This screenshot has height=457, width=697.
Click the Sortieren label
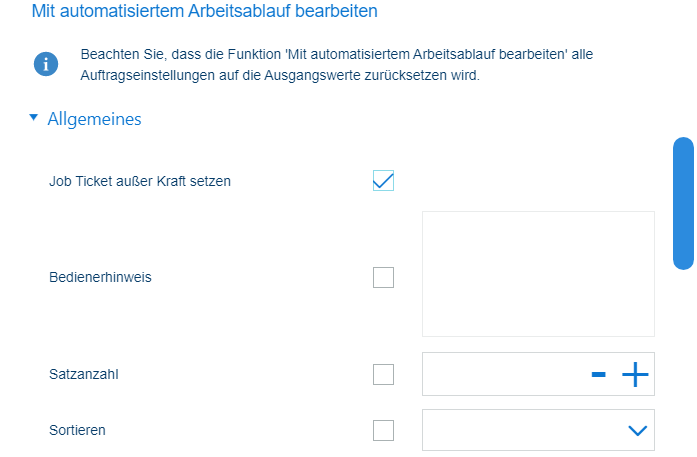77,430
